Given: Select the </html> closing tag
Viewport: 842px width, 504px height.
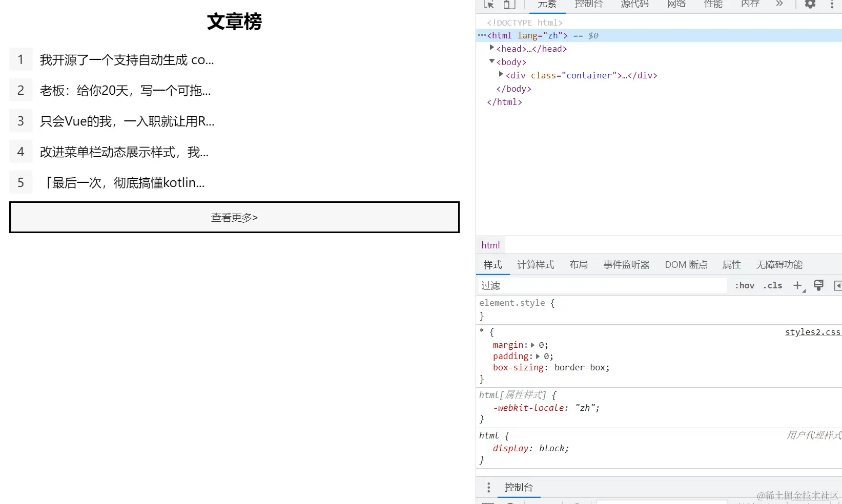Looking at the screenshot, I should tap(504, 102).
